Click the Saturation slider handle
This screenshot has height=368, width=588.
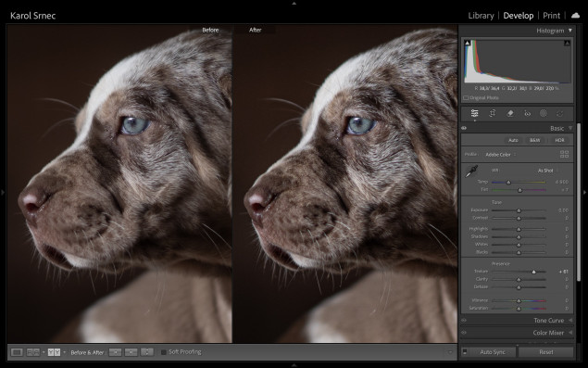[x=519, y=309]
